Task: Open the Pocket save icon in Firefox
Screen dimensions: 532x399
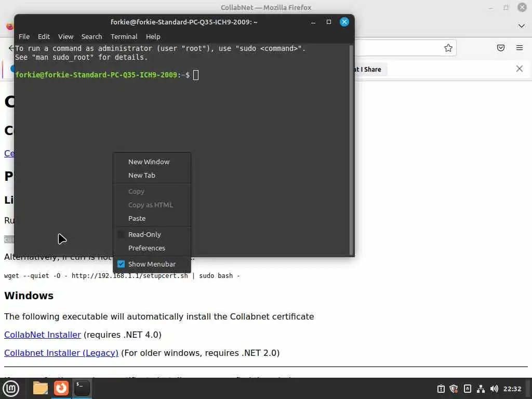Action: pos(500,48)
